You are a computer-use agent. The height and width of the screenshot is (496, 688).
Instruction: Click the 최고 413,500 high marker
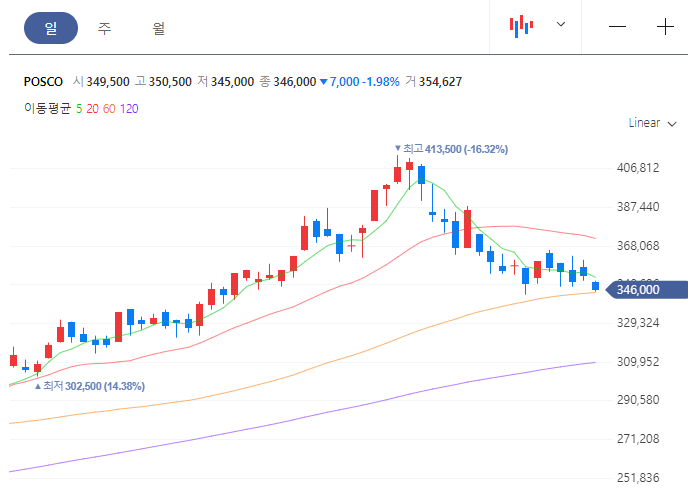[451, 149]
